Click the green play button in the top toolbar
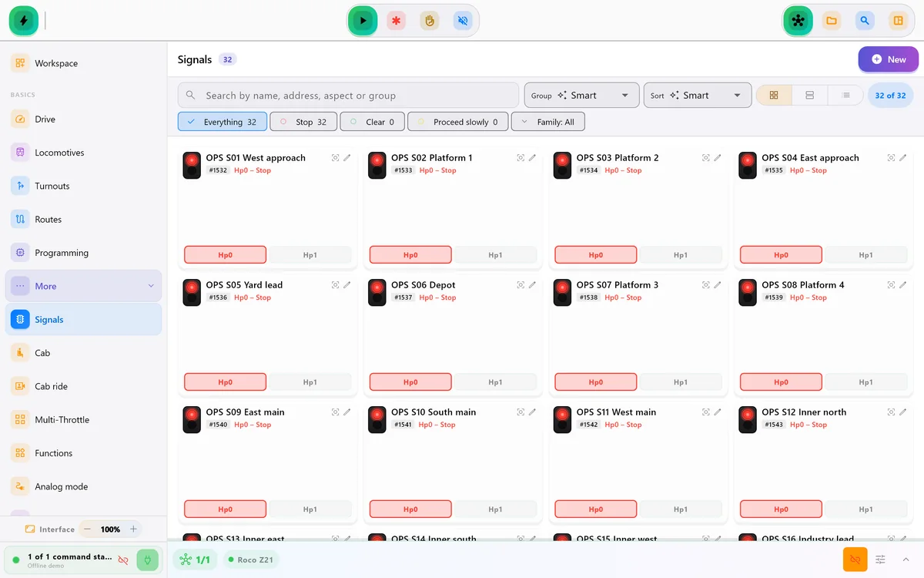The width and height of the screenshot is (924, 578). point(363,21)
